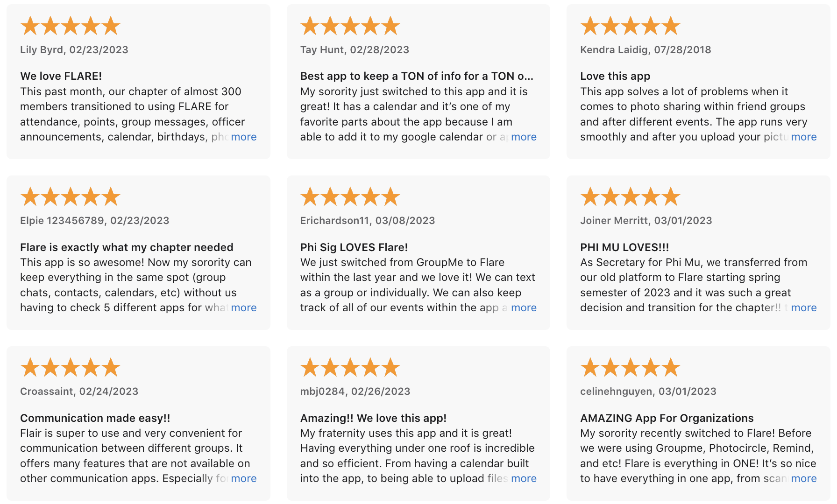Click the star rating for Elpie 123456789
Image resolution: width=837 pixels, height=504 pixels.
(x=71, y=196)
